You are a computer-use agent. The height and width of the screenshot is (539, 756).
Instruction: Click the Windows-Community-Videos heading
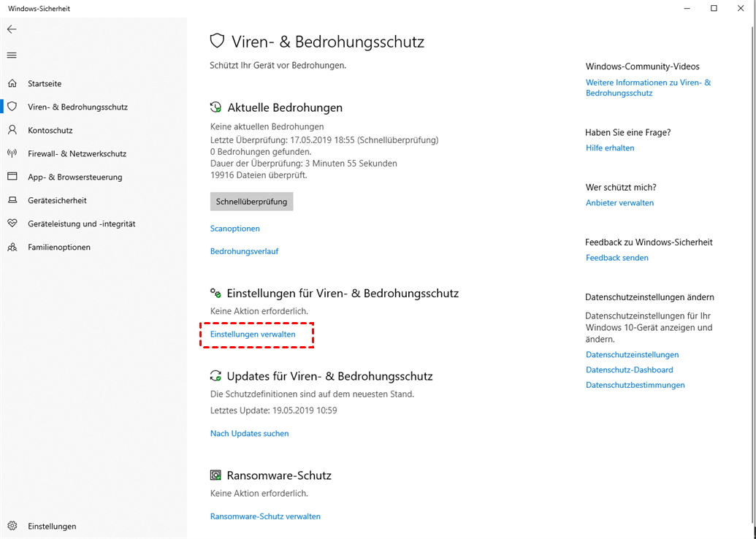tap(642, 66)
